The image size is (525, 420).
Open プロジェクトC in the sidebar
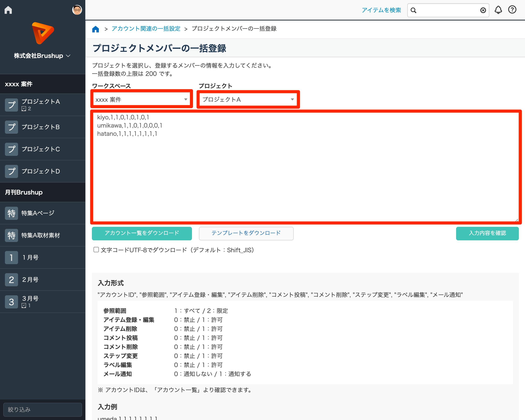pos(41,149)
